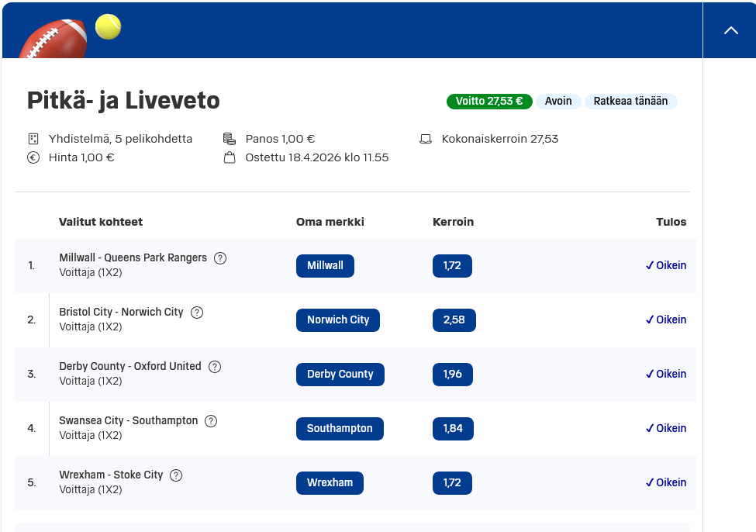Collapse the bet slip with the chevron
The height and width of the screenshot is (532, 756).
(x=731, y=30)
